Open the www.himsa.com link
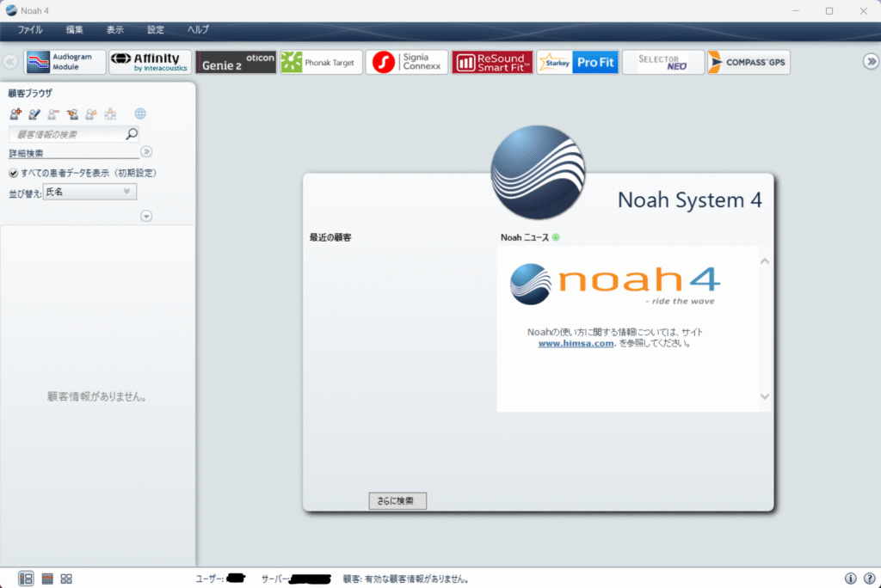Image resolution: width=881 pixels, height=588 pixels. pos(576,343)
